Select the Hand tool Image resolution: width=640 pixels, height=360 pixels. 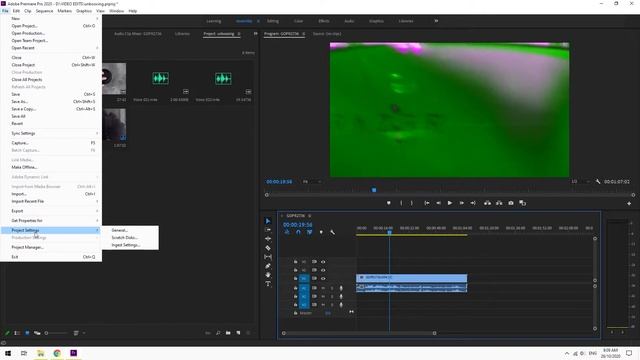point(268,275)
